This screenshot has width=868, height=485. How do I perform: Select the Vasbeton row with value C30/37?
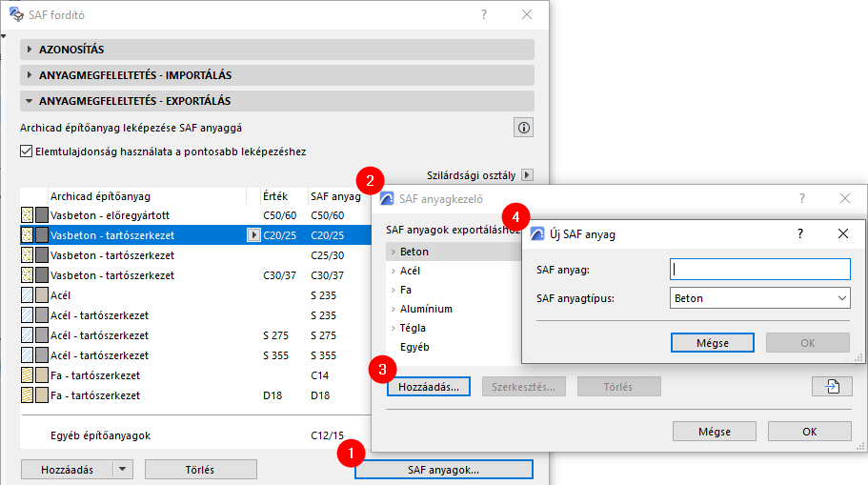pos(195,275)
